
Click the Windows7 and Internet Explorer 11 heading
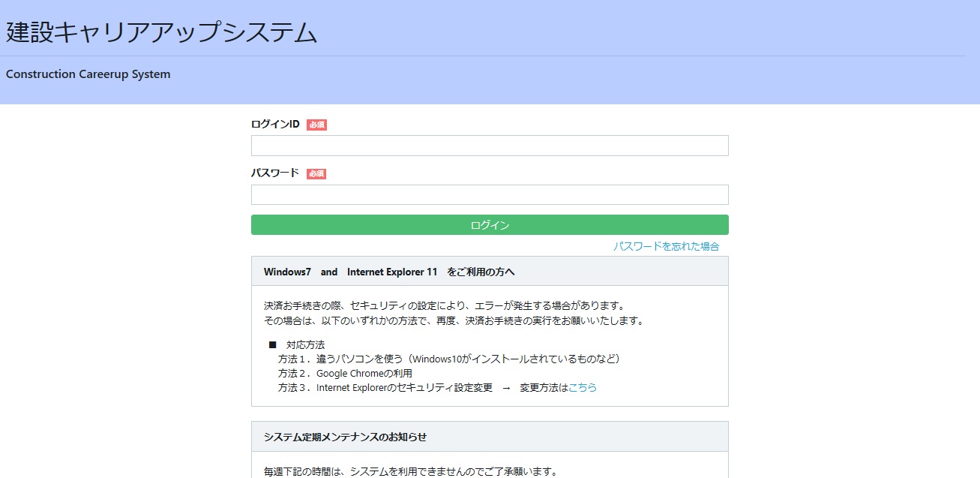click(389, 272)
